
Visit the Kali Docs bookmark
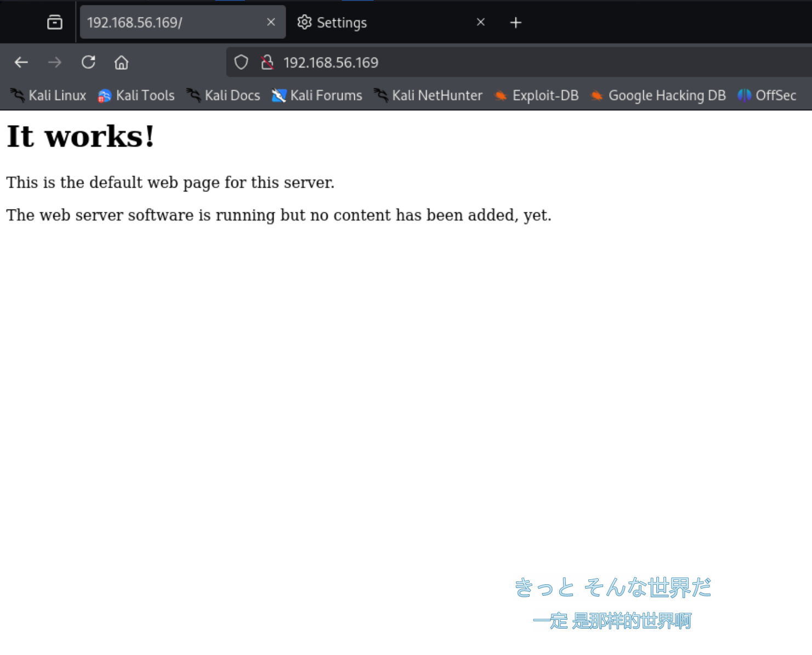(224, 95)
